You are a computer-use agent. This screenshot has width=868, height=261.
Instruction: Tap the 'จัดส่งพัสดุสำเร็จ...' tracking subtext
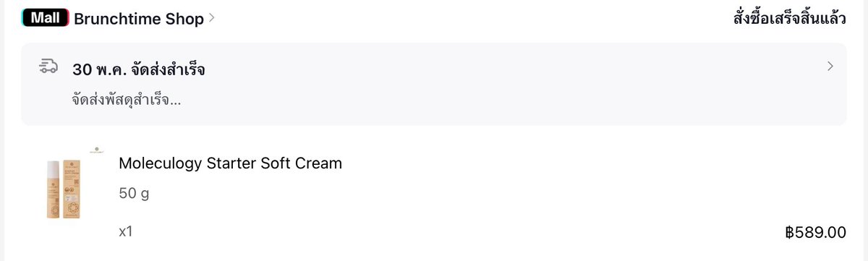(127, 100)
